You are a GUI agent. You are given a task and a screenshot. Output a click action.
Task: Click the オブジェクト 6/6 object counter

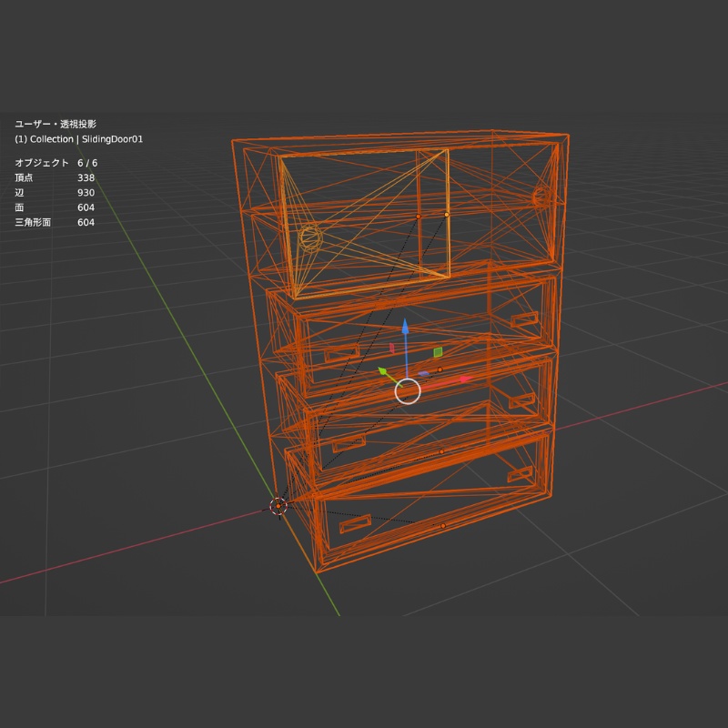click(x=55, y=162)
